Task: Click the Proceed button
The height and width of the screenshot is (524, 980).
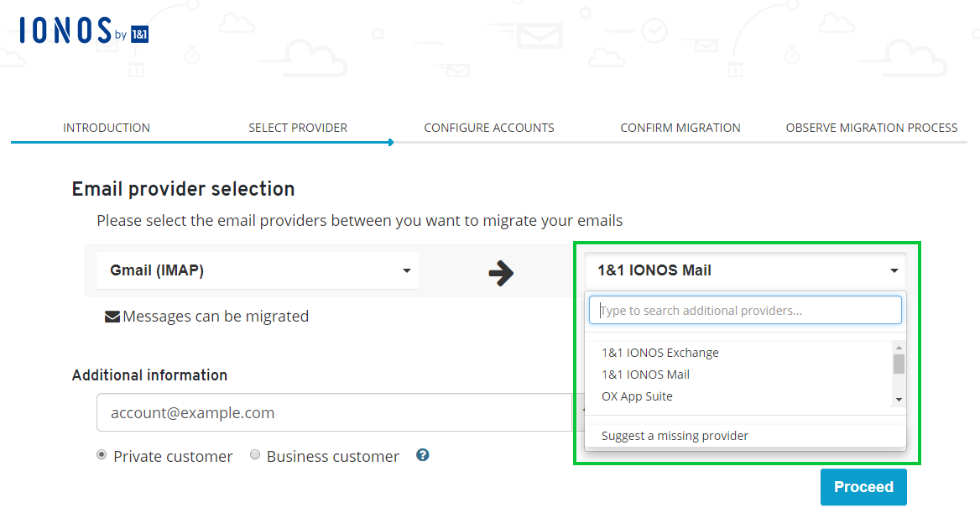Action: tap(863, 487)
